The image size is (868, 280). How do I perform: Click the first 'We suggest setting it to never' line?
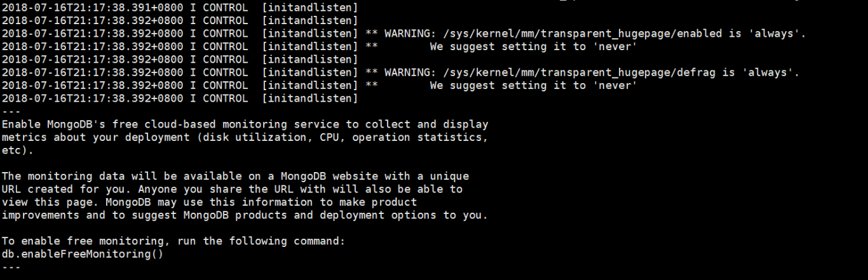[319, 46]
